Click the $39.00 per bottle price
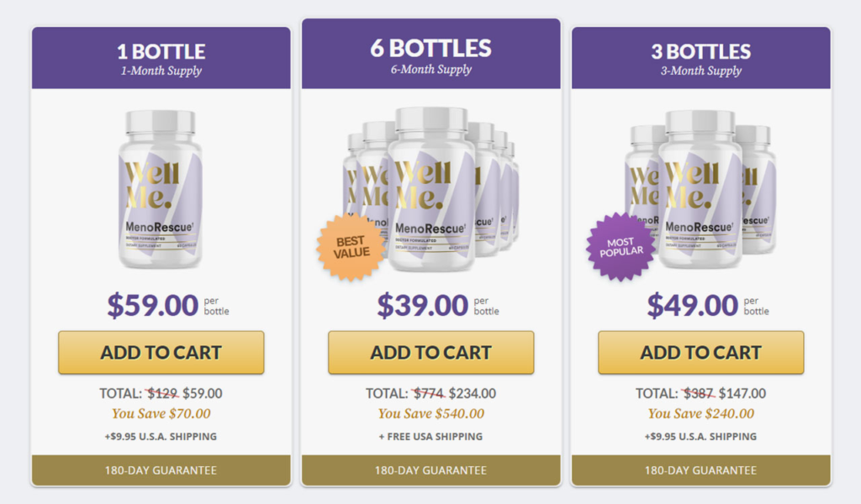This screenshot has height=504, width=861. (437, 305)
